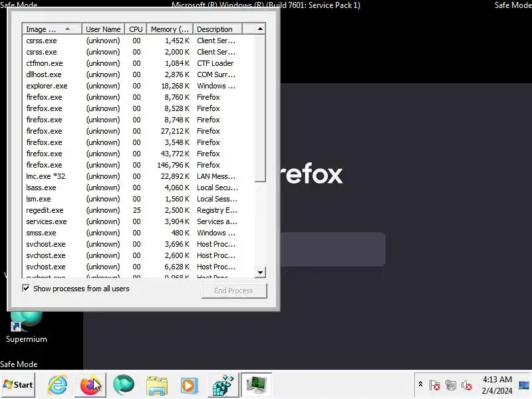Viewport: 532px width, 399px height.
Task: Select the services.exe process
Action: [138, 221]
